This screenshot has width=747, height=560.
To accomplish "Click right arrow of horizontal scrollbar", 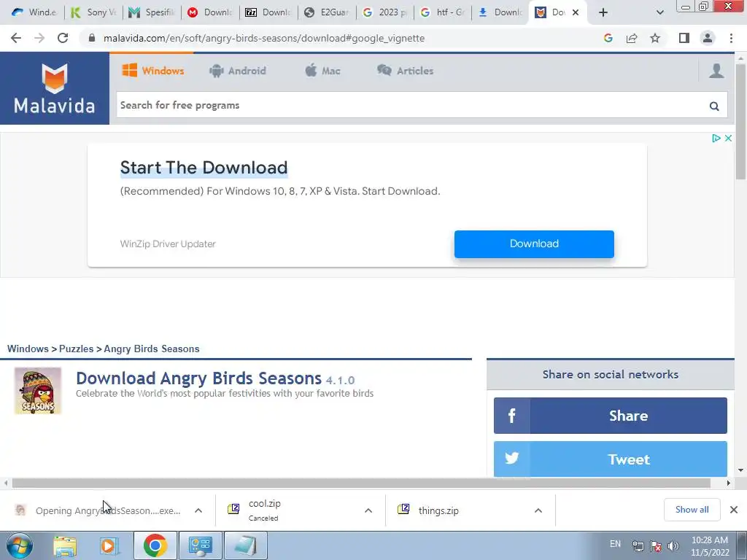I will pos(729,483).
